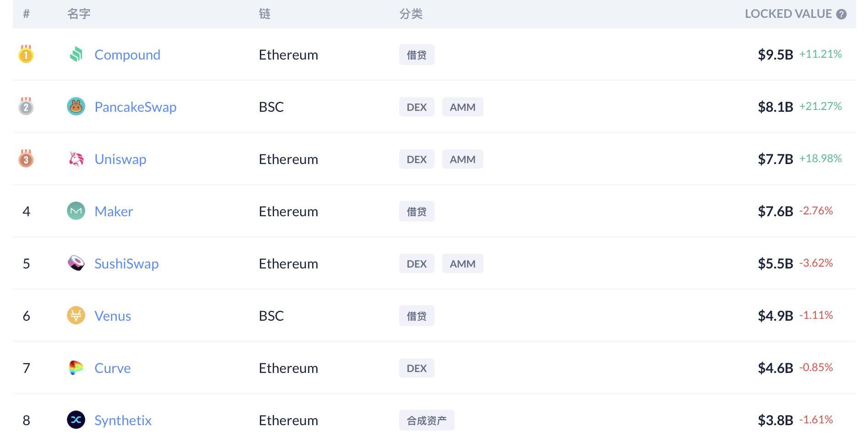868x438 pixels.
Task: Select the DEX tag in the Curve row
Action: (x=417, y=368)
